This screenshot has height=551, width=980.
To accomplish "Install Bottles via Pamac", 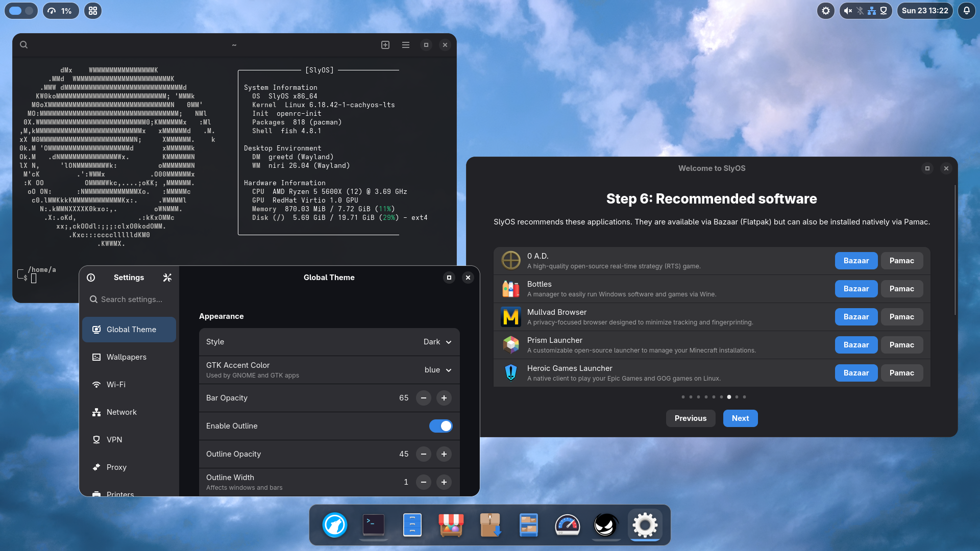I will pos(902,289).
